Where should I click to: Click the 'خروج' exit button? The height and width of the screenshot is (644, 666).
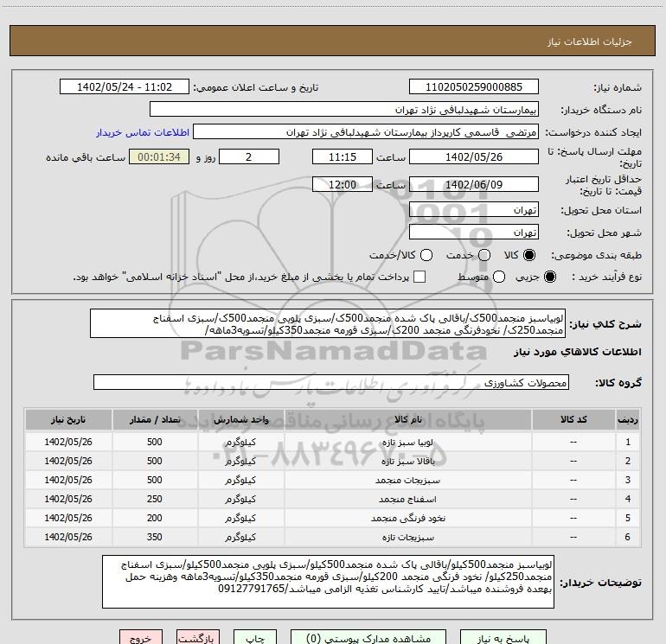141,638
